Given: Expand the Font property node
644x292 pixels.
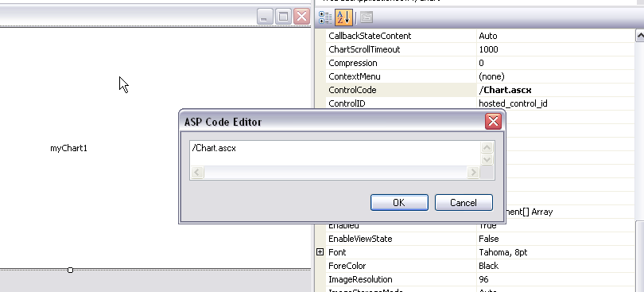Looking at the screenshot, I should [320, 252].
